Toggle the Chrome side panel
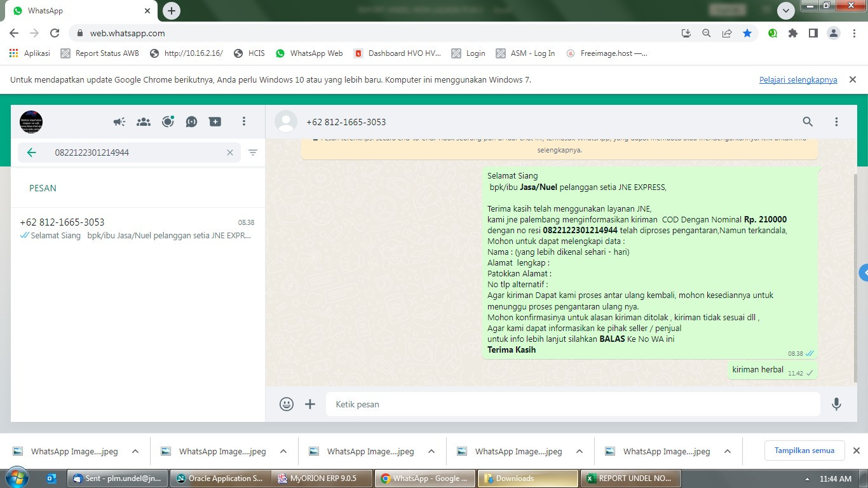The height and width of the screenshot is (488, 868). [x=813, y=33]
